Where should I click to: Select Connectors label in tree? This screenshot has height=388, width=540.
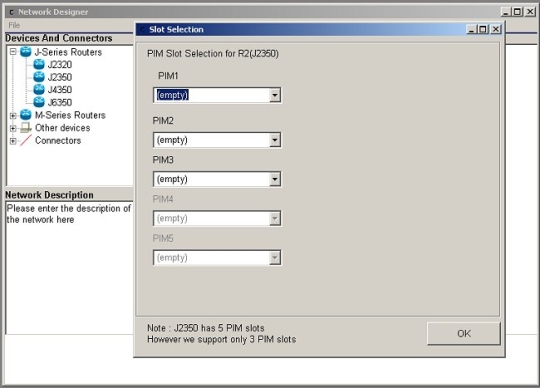[58, 140]
